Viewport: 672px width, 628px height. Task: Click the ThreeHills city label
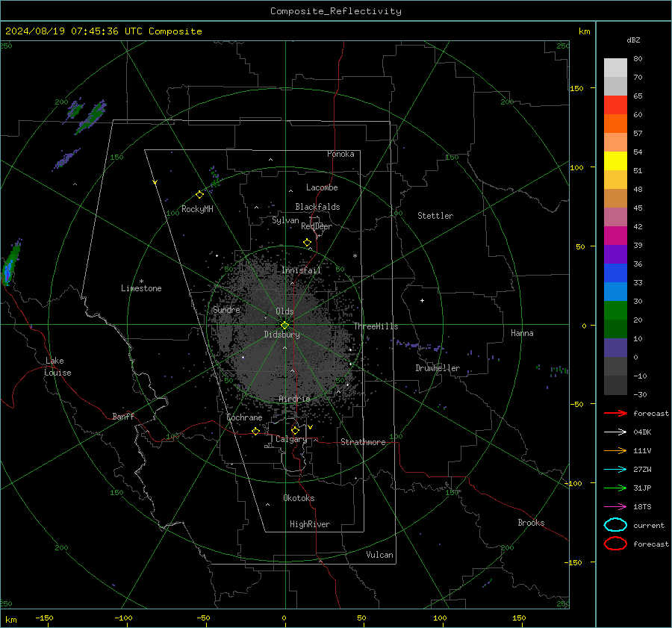pos(376,326)
